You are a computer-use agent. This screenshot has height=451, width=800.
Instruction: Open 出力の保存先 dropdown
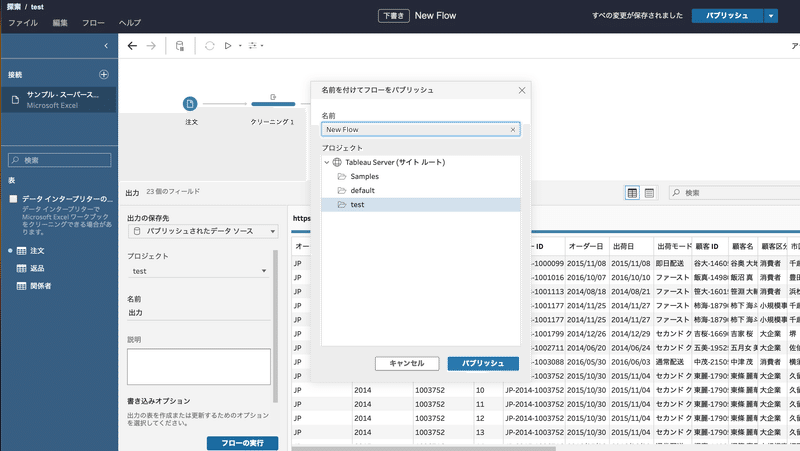coord(203,231)
